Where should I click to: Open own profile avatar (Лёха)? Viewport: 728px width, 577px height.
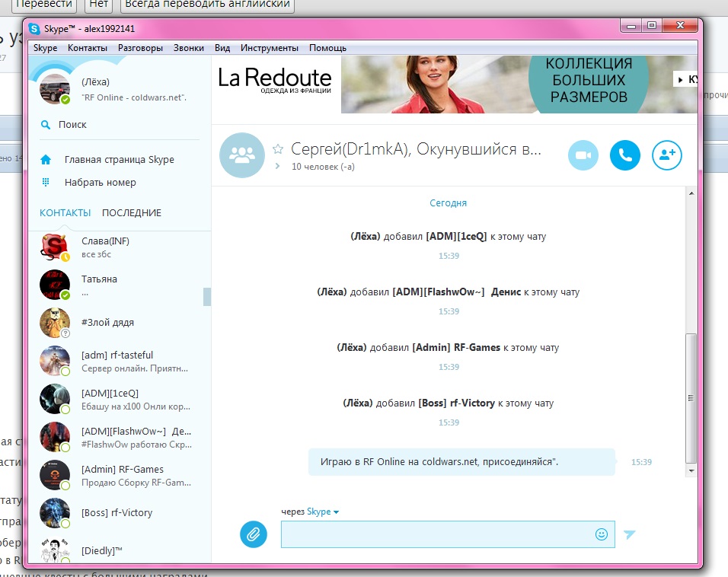click(55, 88)
